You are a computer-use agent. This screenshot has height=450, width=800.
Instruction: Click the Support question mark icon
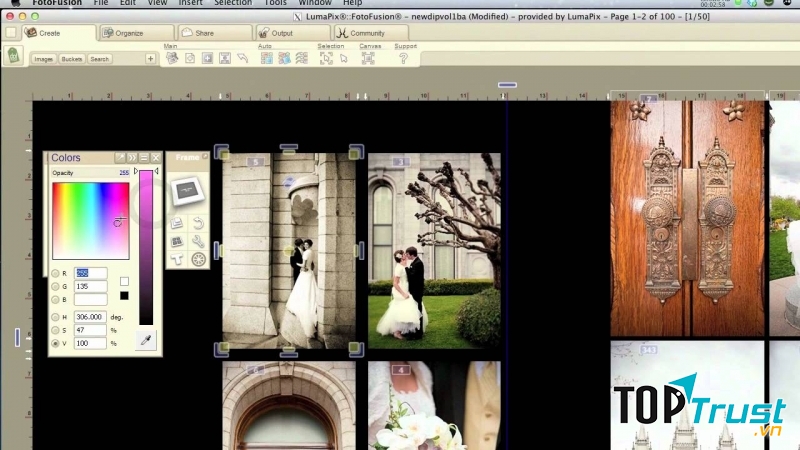(x=403, y=58)
